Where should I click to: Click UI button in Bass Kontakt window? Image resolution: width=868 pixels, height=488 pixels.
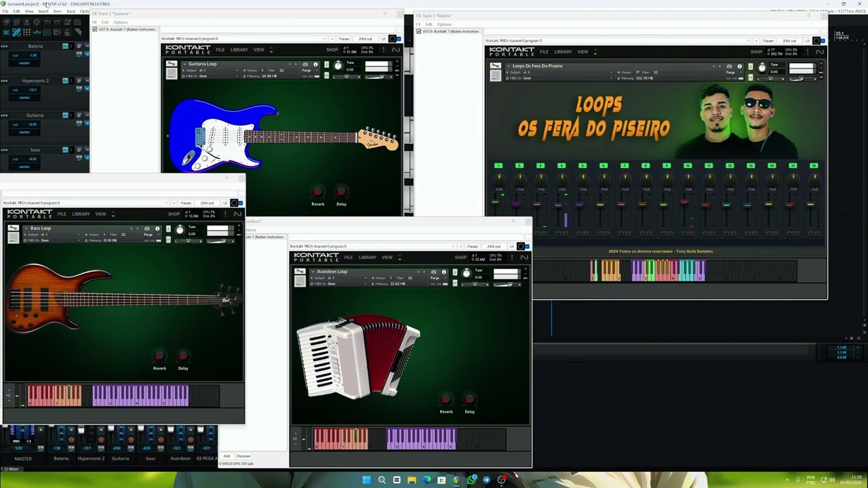point(226,203)
